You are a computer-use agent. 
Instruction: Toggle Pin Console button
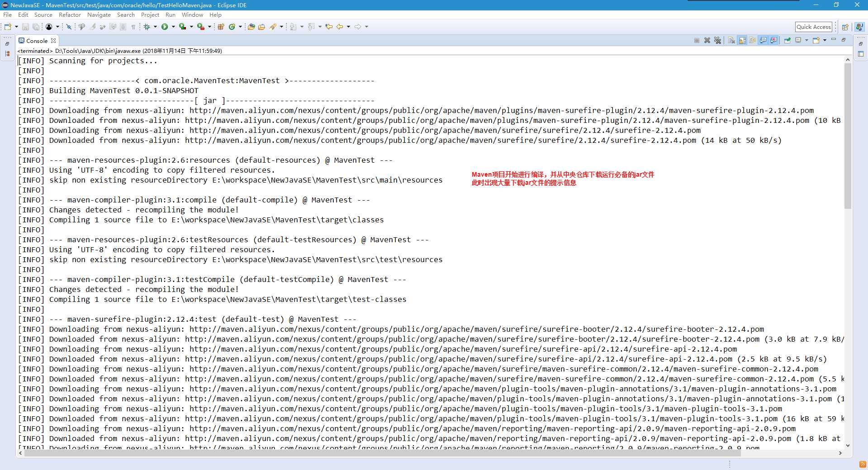[787, 40]
